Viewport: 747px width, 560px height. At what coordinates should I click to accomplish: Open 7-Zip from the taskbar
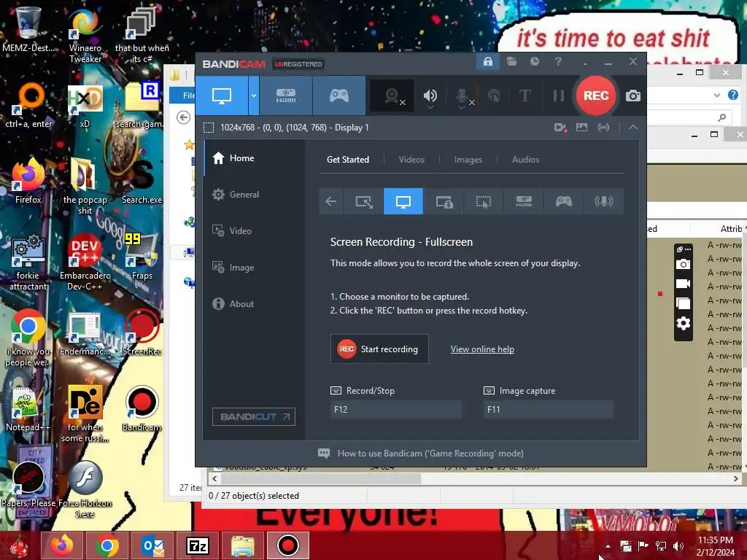(198, 545)
